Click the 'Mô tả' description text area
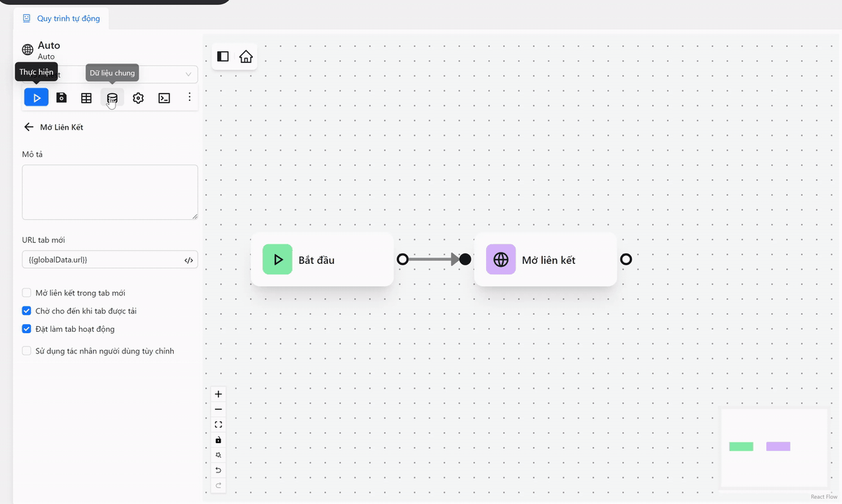 110,192
